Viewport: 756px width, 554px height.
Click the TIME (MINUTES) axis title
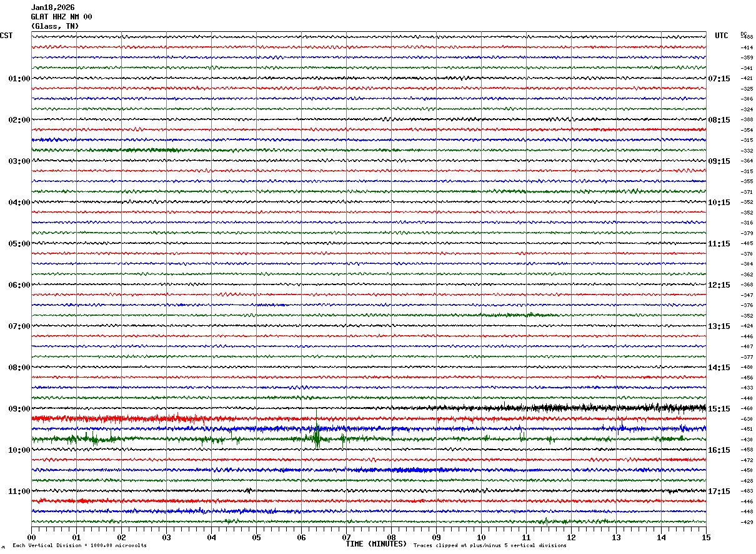376,544
